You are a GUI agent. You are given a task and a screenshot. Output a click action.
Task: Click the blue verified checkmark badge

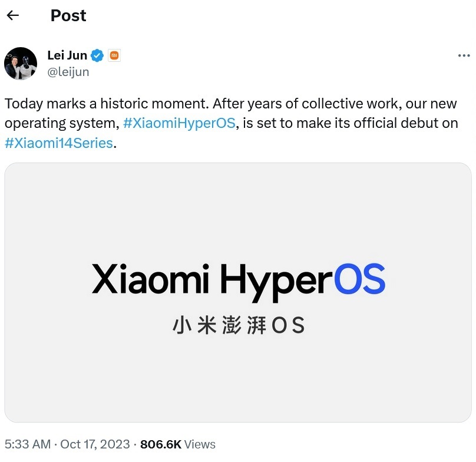(98, 56)
